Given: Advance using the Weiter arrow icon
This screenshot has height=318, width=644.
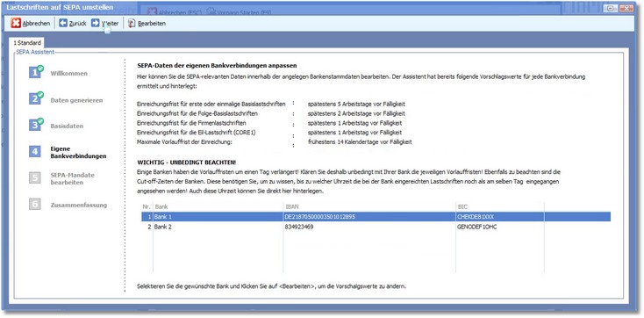Looking at the screenshot, I should (x=95, y=23).
